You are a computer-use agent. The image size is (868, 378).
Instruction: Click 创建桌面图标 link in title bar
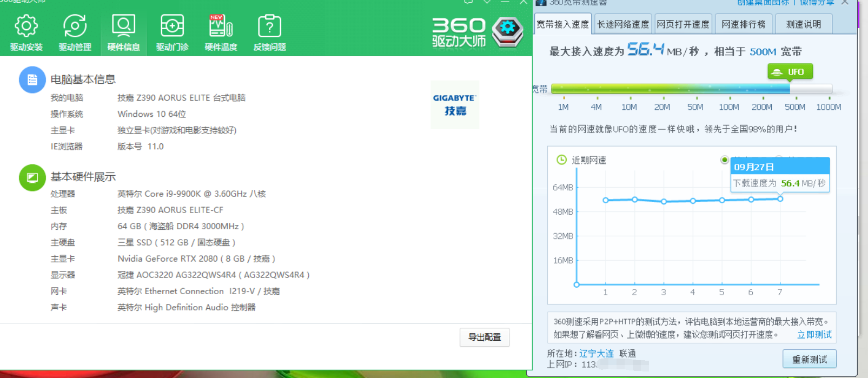coord(763,3)
